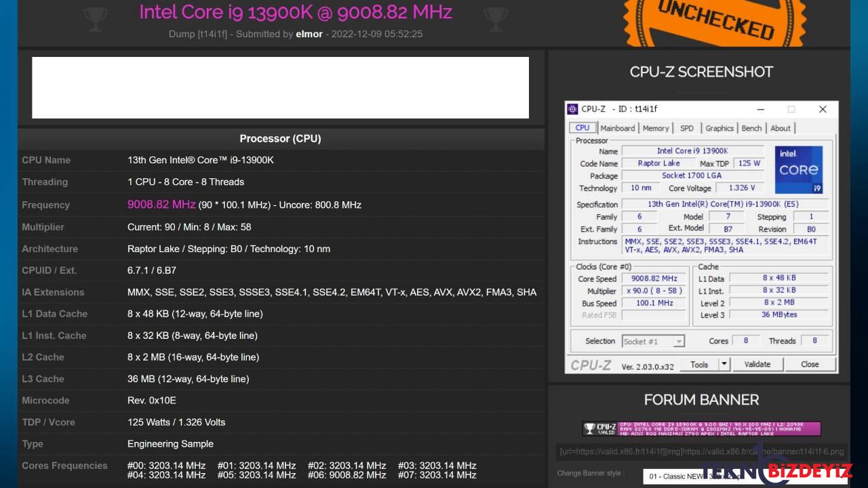Screen dimensions: 868x488
Task: Click the Package field Socket 1700 LGA
Action: coord(692,176)
